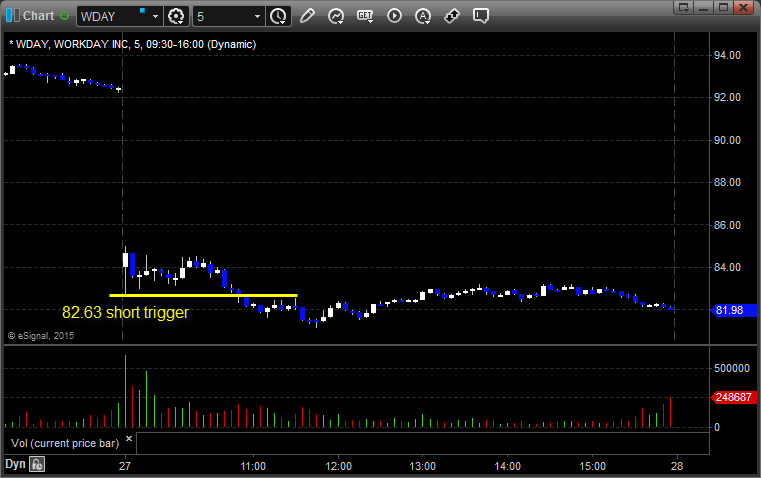Open the studies line-chart icon menu
This screenshot has width=761, height=478.
pyautogui.click(x=336, y=16)
